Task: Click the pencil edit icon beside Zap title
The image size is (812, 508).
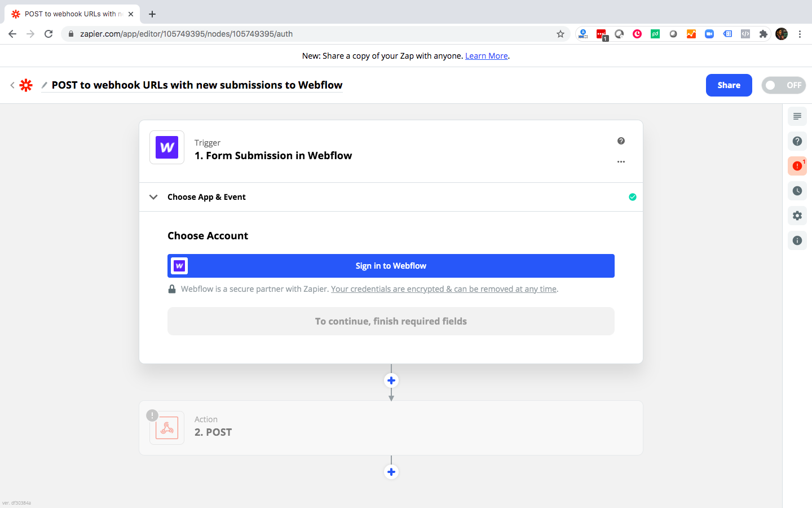Action: click(x=45, y=85)
